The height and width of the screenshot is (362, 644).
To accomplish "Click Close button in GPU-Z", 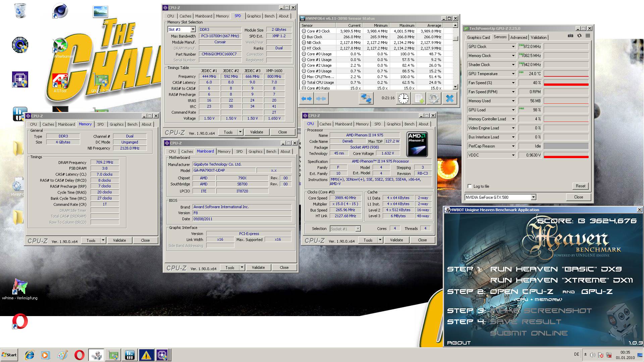I will tap(579, 197).
